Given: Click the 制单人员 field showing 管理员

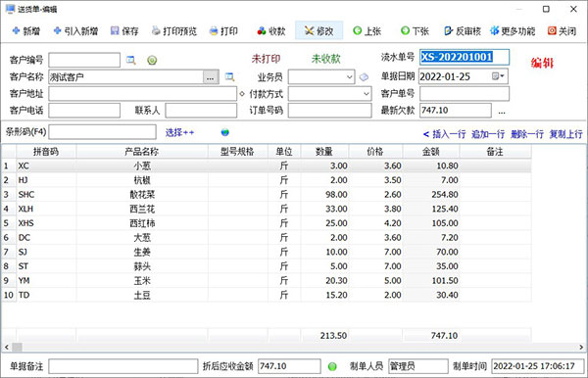Looking at the screenshot, I should (x=417, y=366).
